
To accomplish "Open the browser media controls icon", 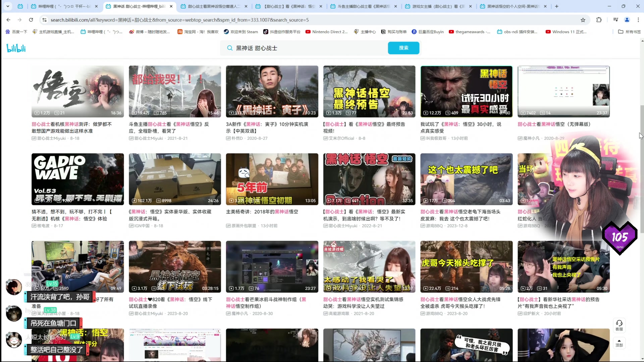I will 615,20.
